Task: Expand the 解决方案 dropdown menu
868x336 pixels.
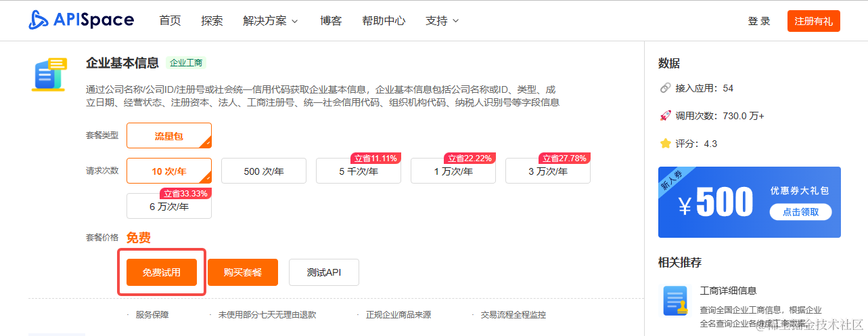Action: (271, 21)
